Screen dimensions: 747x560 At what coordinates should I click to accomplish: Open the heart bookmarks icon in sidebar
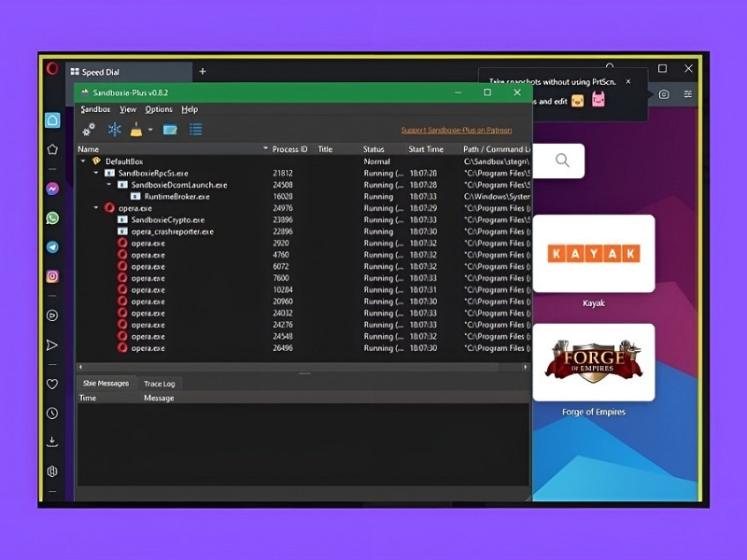52,384
